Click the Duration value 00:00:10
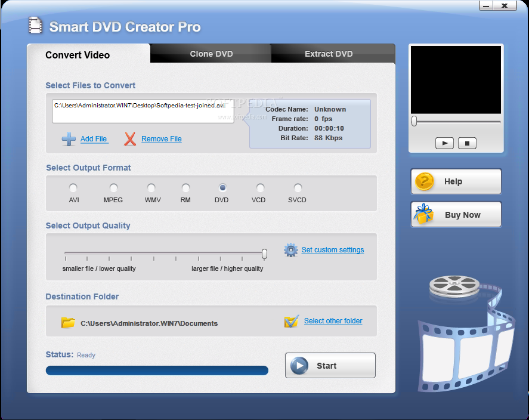Image resolution: width=529 pixels, height=420 pixels. (329, 128)
